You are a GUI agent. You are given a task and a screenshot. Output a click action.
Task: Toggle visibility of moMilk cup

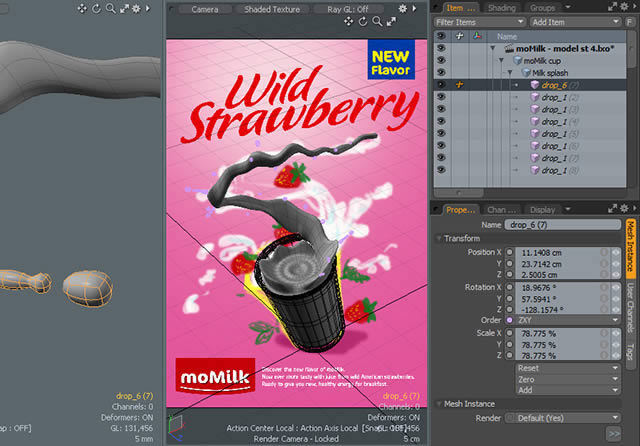(441, 60)
